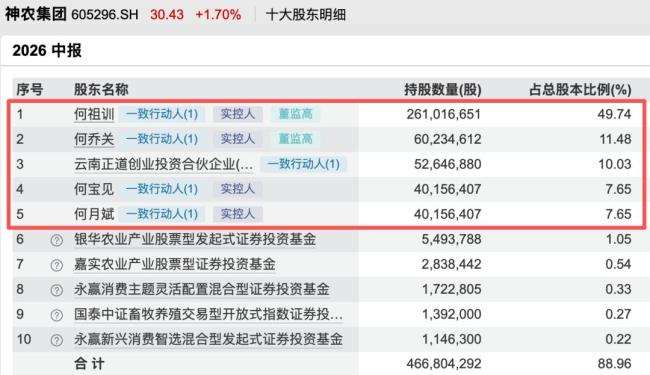Click the 序号 column header

pyautogui.click(x=29, y=89)
